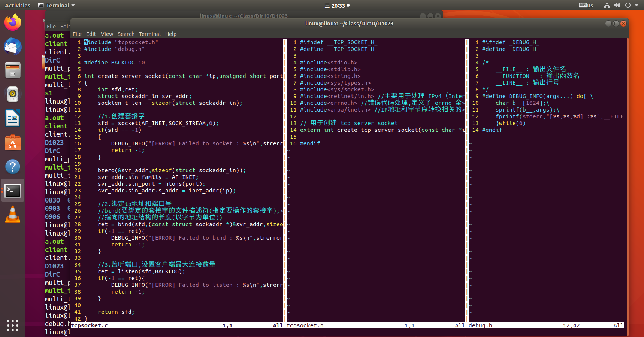Close the front terminal window
The width and height of the screenshot is (644, 337).
623,23
